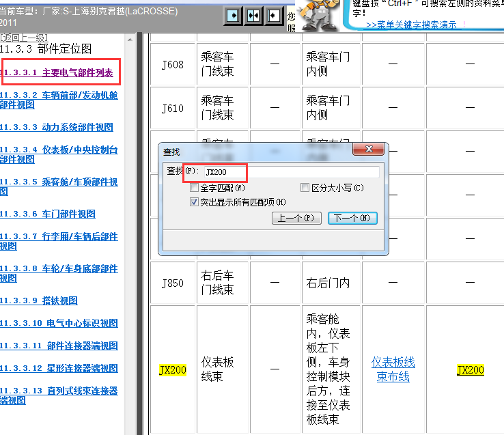Open 11.3.3.3 动力系统部件视图
This screenshot has height=435, width=504.
(x=57, y=127)
